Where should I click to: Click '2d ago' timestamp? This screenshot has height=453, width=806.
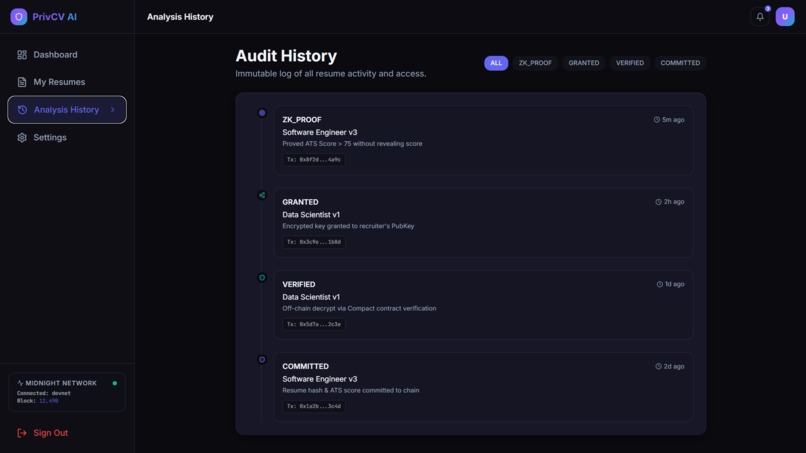tap(674, 366)
